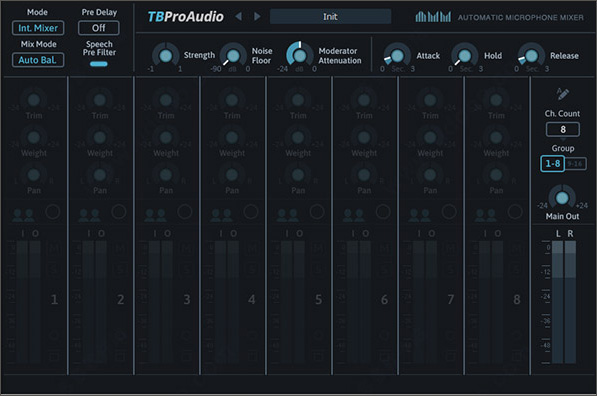Click the channel number label 4
Image resolution: width=597 pixels, height=396 pixels.
pyautogui.click(x=252, y=300)
